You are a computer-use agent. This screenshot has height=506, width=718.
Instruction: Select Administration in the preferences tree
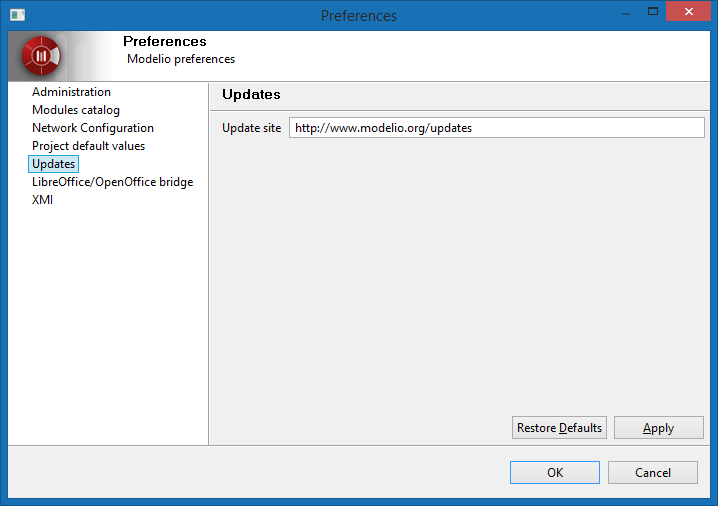tap(71, 92)
